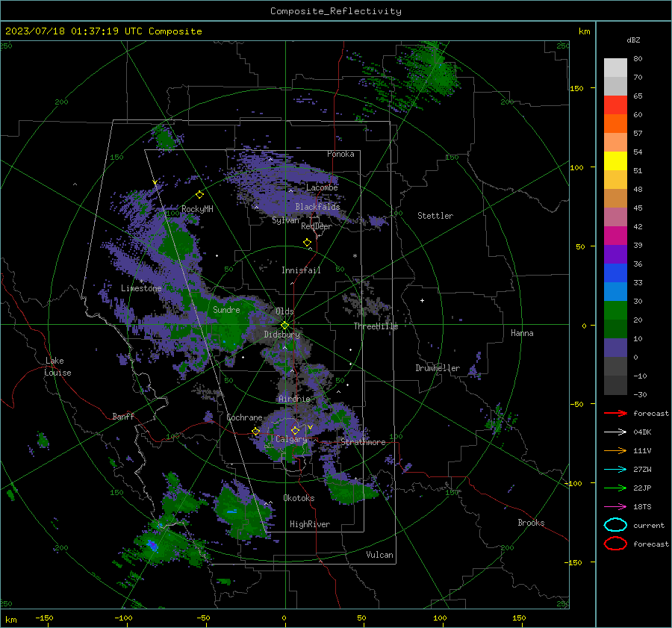Click the 'Composite_Reflectivity' title
Image resolution: width=672 pixels, height=628 pixels.
click(336, 11)
